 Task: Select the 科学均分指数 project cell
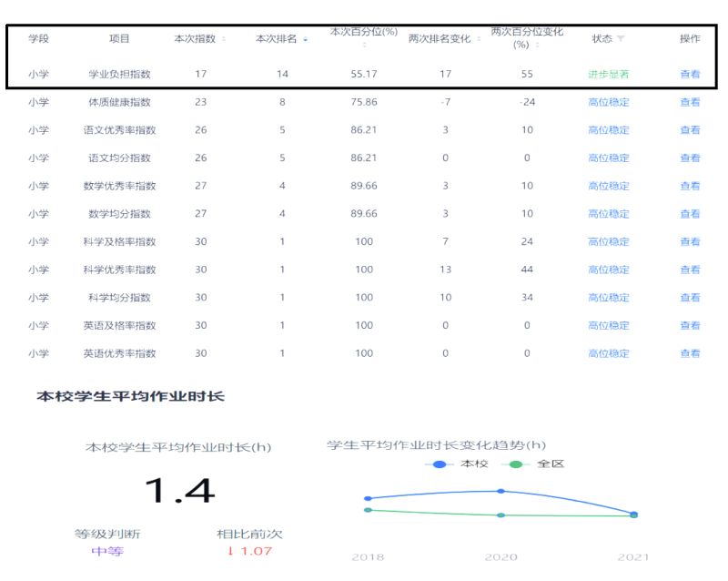point(119,297)
